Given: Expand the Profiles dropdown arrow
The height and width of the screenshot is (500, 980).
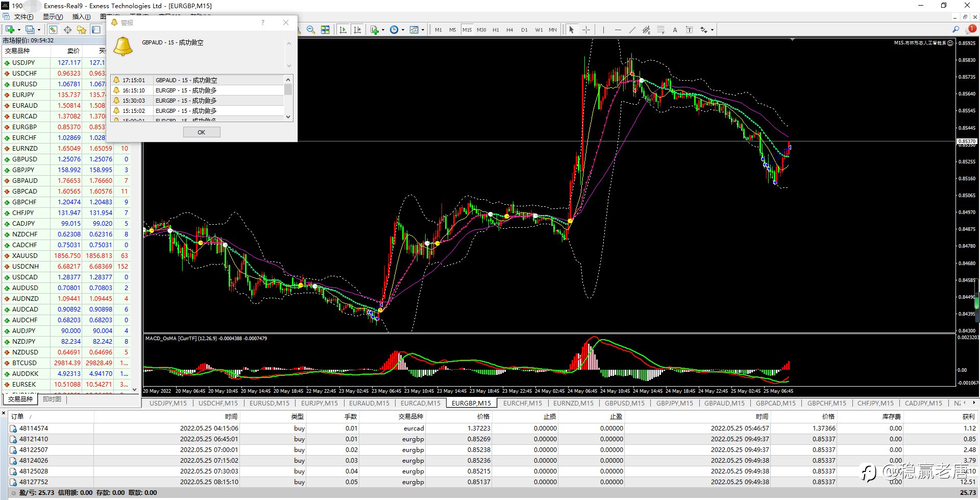Looking at the screenshot, I should pos(39,30).
